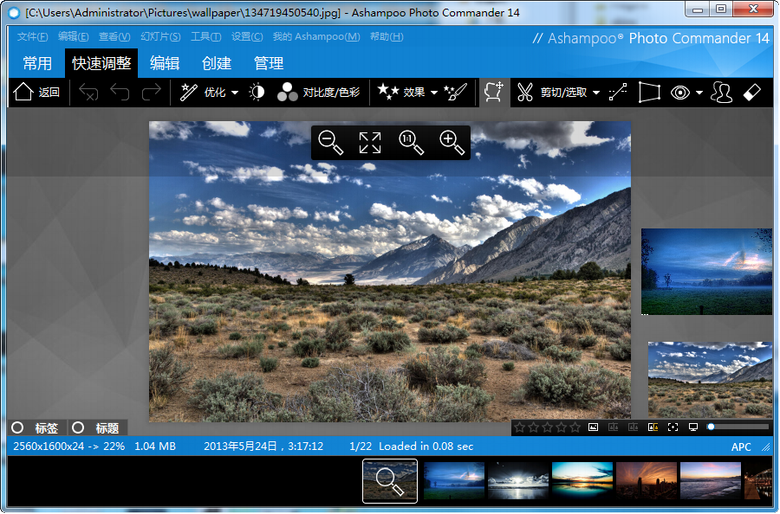Click the 返回 home button

click(x=37, y=93)
